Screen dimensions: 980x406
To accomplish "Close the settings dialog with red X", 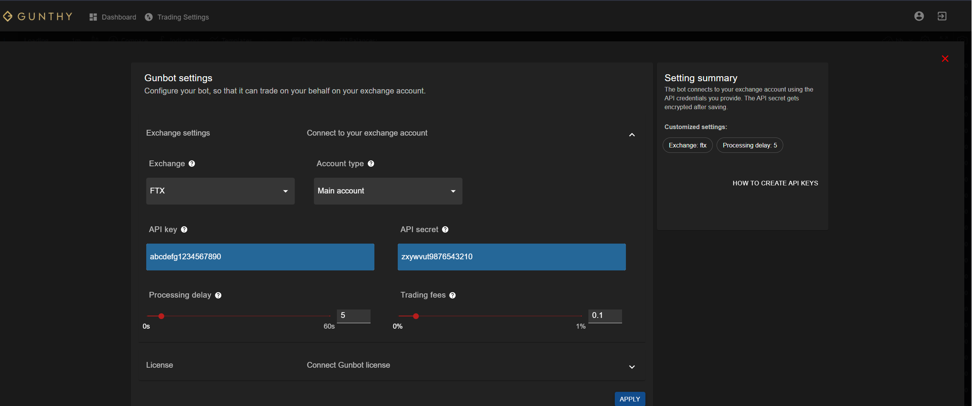I will coord(945,59).
